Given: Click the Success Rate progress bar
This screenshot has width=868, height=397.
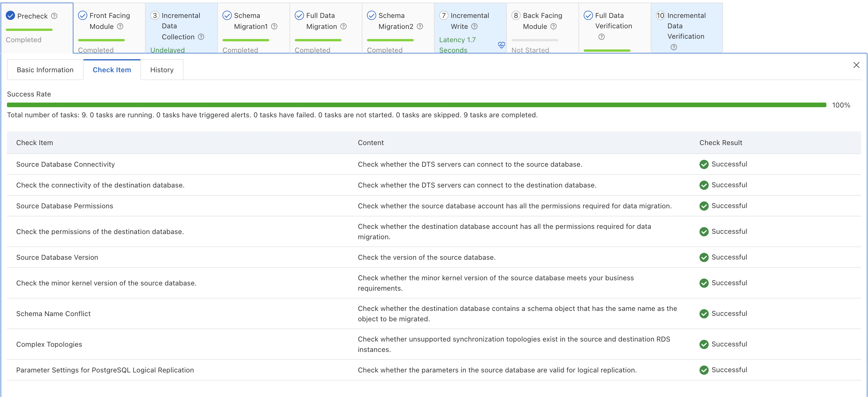Looking at the screenshot, I should coord(416,105).
